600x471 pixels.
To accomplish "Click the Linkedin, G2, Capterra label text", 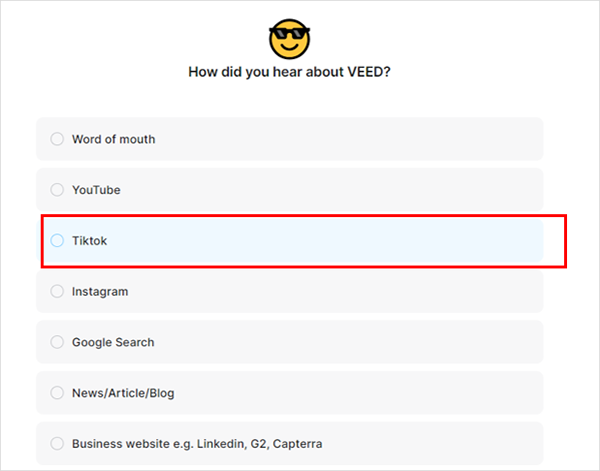I will [x=259, y=444].
